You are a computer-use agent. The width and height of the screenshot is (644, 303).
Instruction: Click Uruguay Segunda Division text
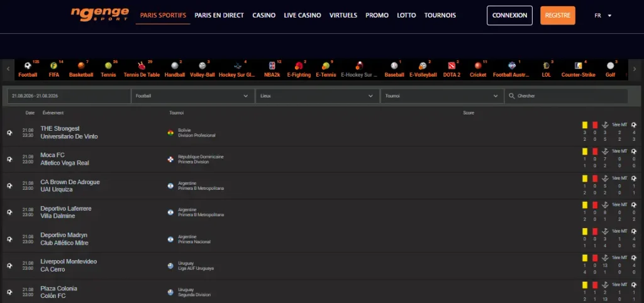click(x=194, y=292)
